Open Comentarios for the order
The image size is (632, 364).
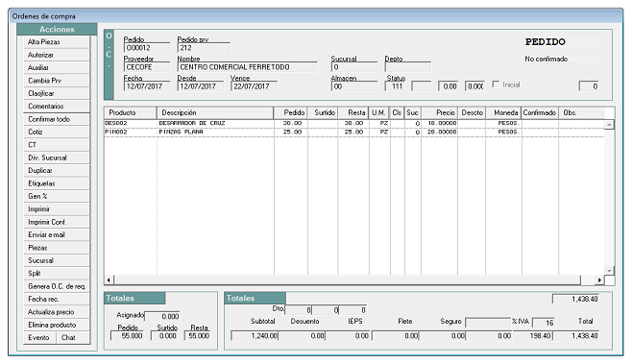(x=57, y=107)
